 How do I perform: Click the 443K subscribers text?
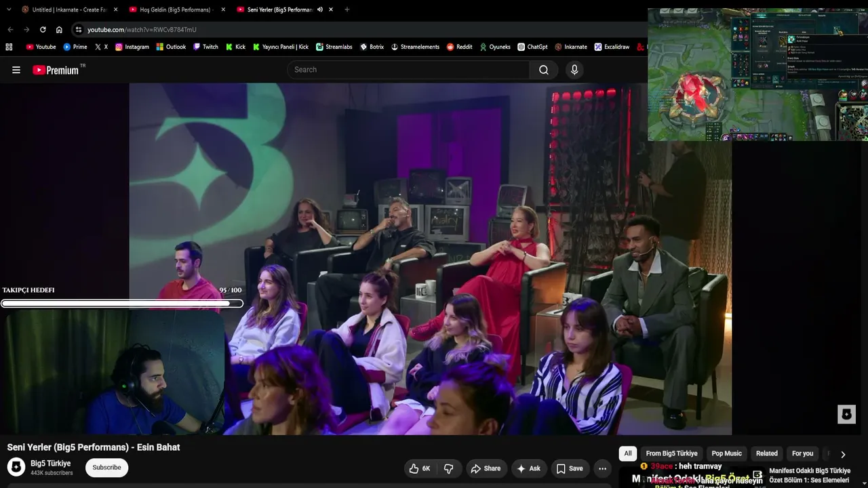click(52, 473)
